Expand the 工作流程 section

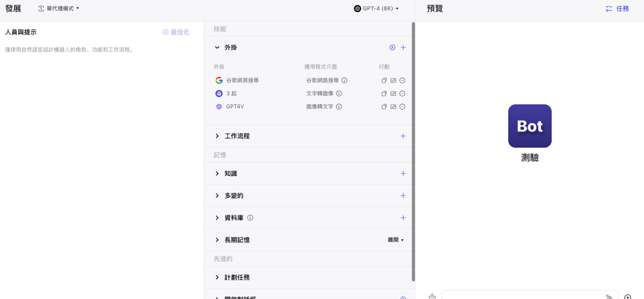[217, 136]
